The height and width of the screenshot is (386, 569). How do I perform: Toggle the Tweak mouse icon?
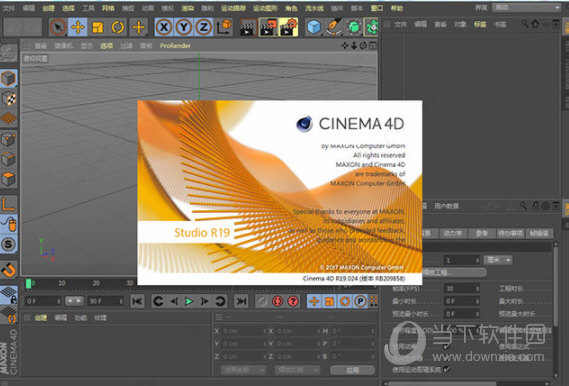coord(9,224)
